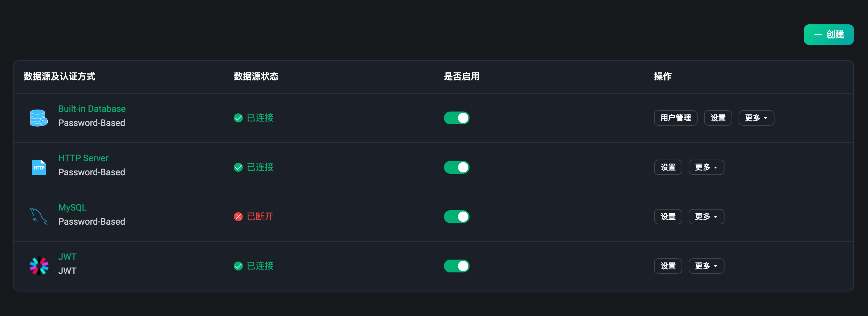Click green connected checkmark for JWT

[x=238, y=266]
